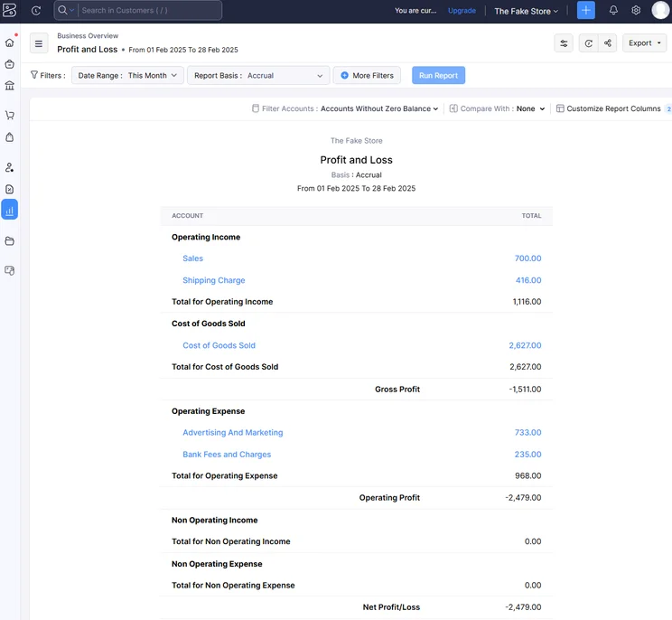Image resolution: width=672 pixels, height=620 pixels.
Task: Open the Banking icon in sidebar
Action: (x=9, y=85)
